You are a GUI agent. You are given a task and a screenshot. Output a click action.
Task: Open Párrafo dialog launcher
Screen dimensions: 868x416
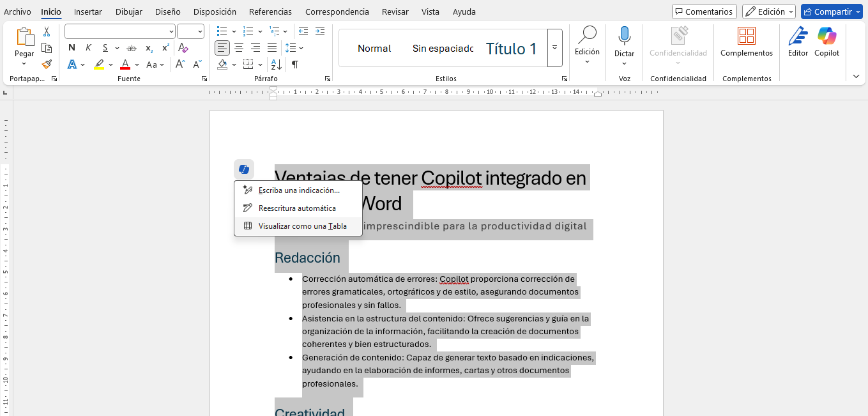(327, 79)
